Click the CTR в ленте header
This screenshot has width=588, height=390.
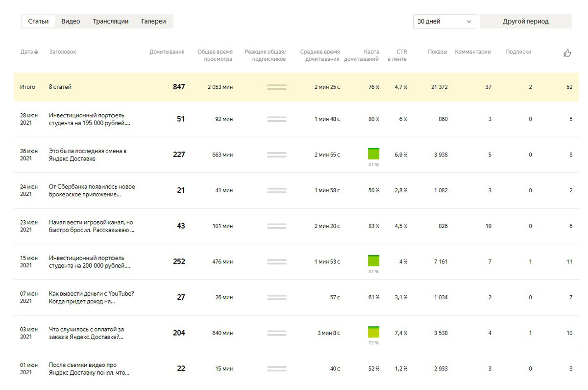(x=397, y=55)
